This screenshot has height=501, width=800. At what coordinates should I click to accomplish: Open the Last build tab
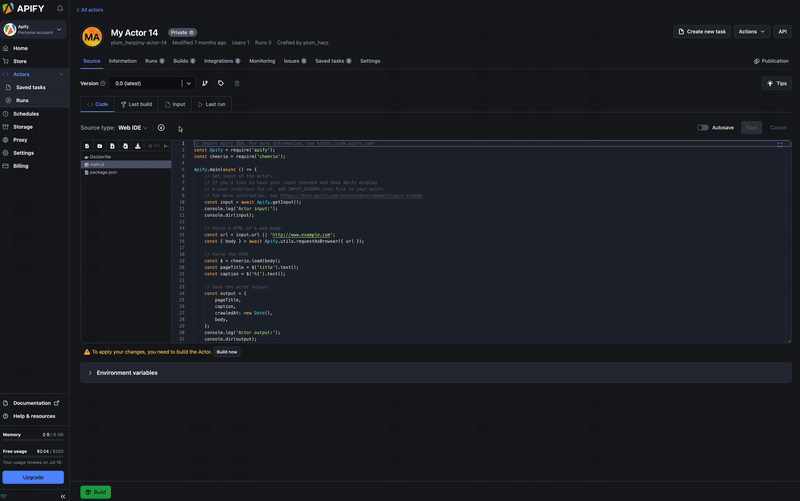[137, 104]
